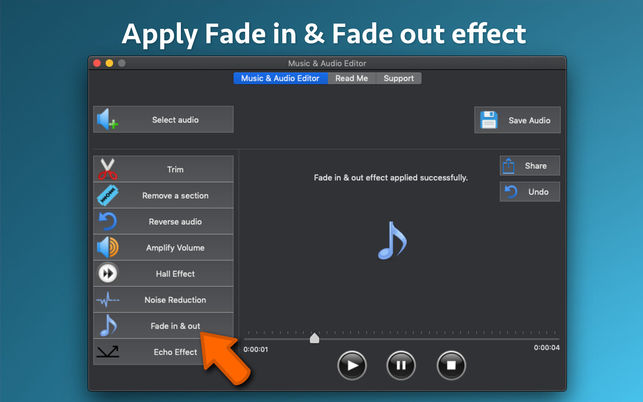643x402 pixels.
Task: Click the 0:00:04 total duration label
Action: pyautogui.click(x=547, y=348)
